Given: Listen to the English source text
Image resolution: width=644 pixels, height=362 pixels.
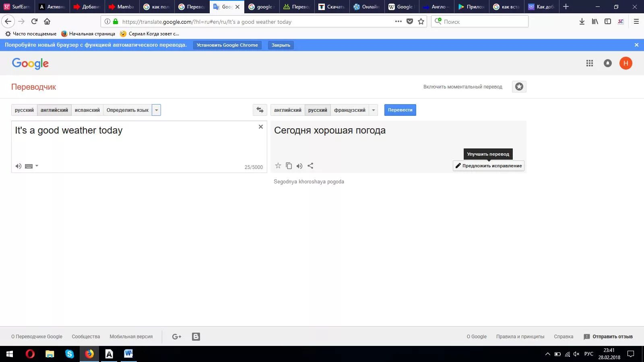Looking at the screenshot, I should [x=19, y=166].
